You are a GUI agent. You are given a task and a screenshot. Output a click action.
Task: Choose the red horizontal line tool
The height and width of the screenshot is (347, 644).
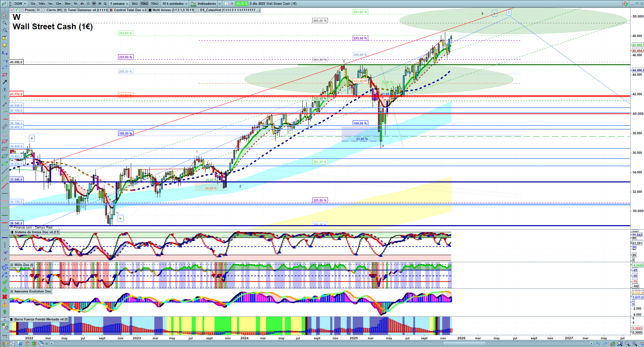pyautogui.click(x=5, y=119)
